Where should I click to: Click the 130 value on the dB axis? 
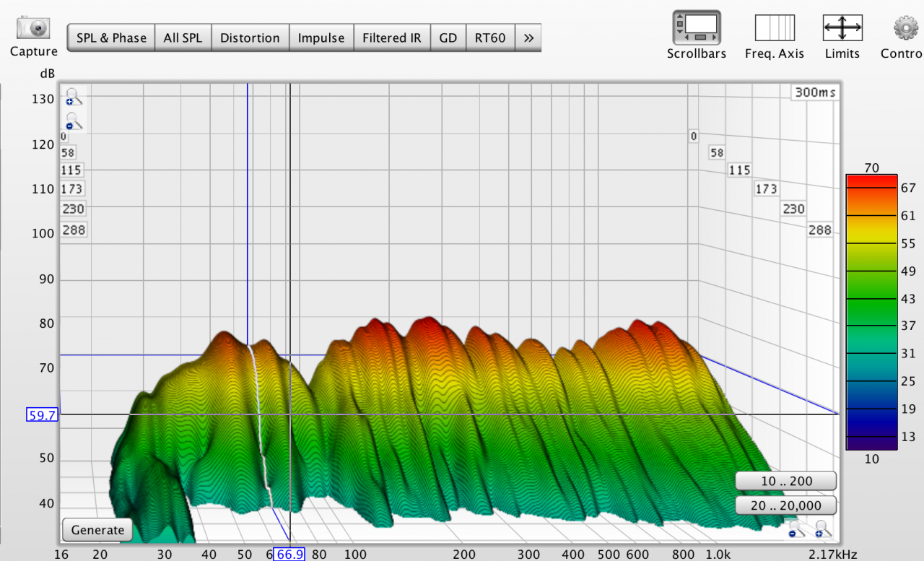click(43, 99)
